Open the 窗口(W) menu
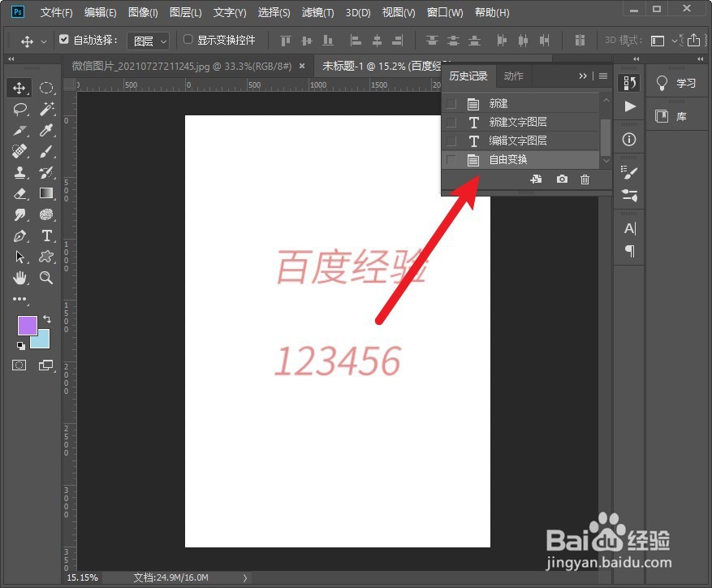This screenshot has height=588, width=712. pyautogui.click(x=445, y=13)
